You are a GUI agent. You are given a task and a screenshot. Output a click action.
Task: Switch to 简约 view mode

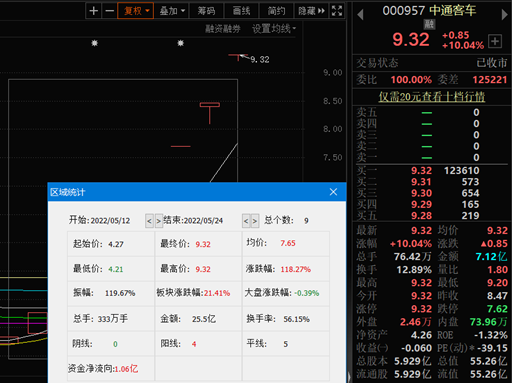tap(276, 11)
